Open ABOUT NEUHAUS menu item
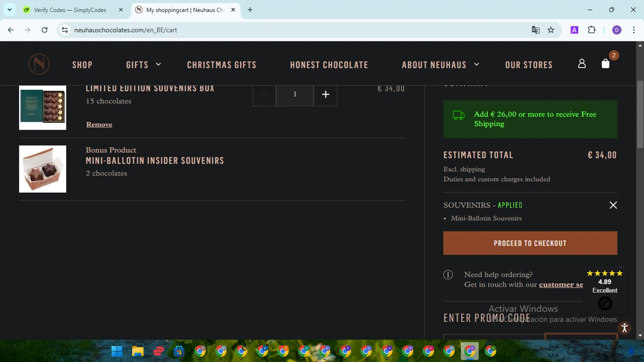This screenshot has height=362, width=644. (434, 65)
